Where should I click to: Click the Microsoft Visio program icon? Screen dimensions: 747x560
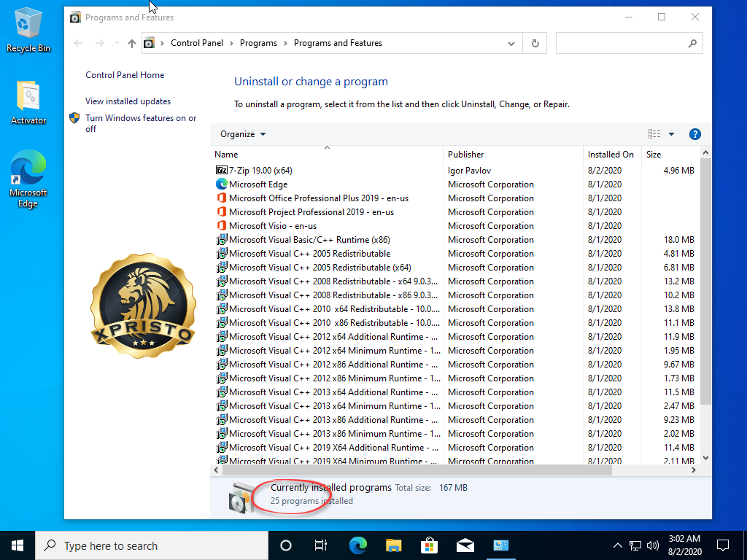tap(222, 225)
